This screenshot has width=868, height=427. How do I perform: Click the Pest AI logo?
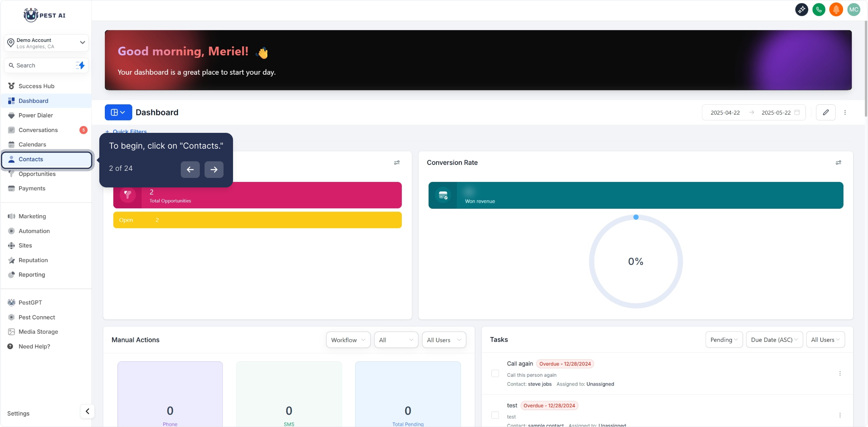tap(44, 15)
